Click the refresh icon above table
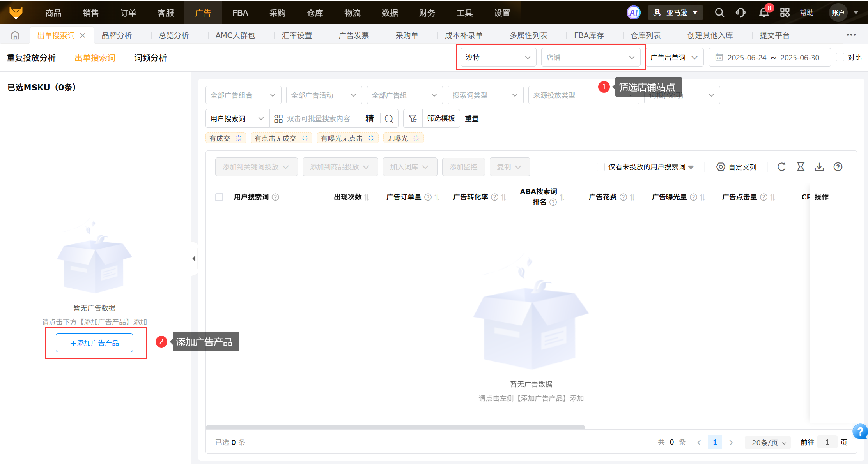 pos(781,167)
